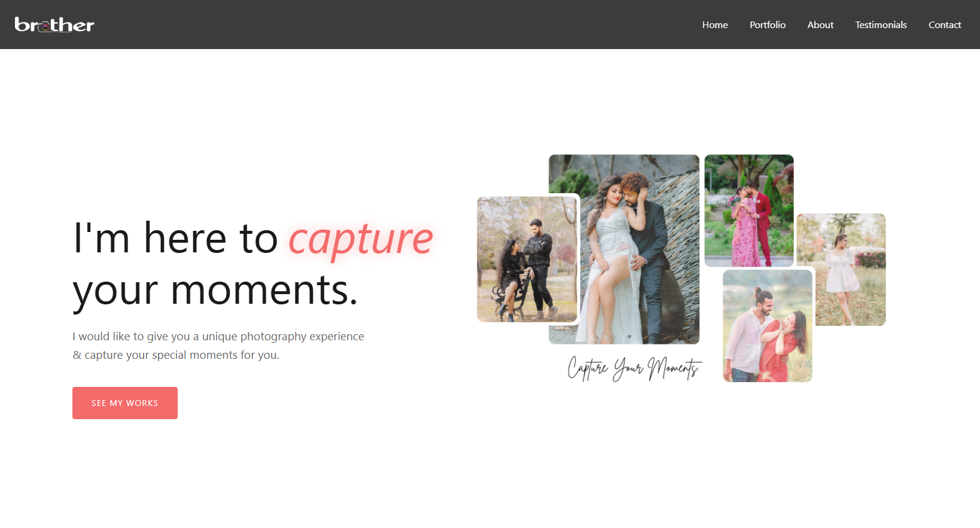Open the Testimonials section
The height and width of the screenshot is (528, 980).
(881, 25)
